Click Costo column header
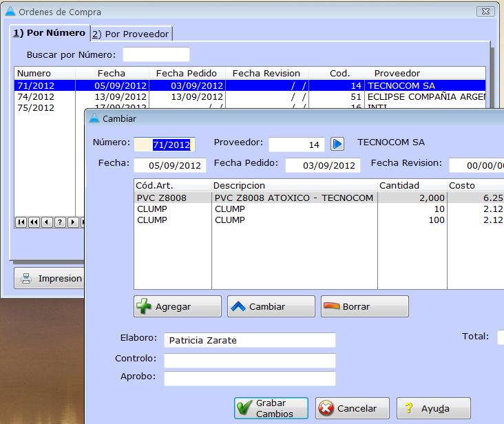This screenshot has width=504, height=424. [x=476, y=185]
